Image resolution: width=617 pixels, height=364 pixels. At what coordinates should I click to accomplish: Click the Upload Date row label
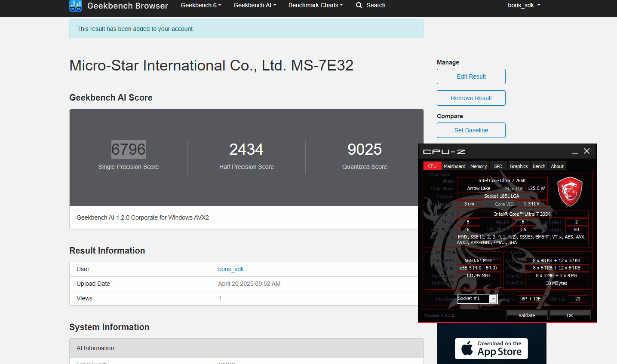(93, 284)
